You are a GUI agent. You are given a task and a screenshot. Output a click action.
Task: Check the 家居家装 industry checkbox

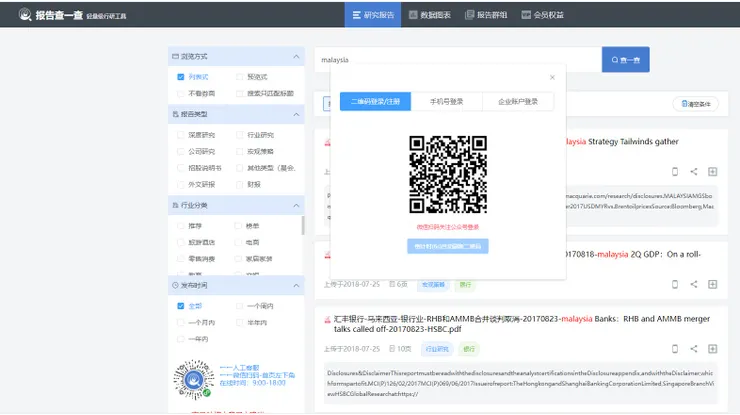pos(238,259)
